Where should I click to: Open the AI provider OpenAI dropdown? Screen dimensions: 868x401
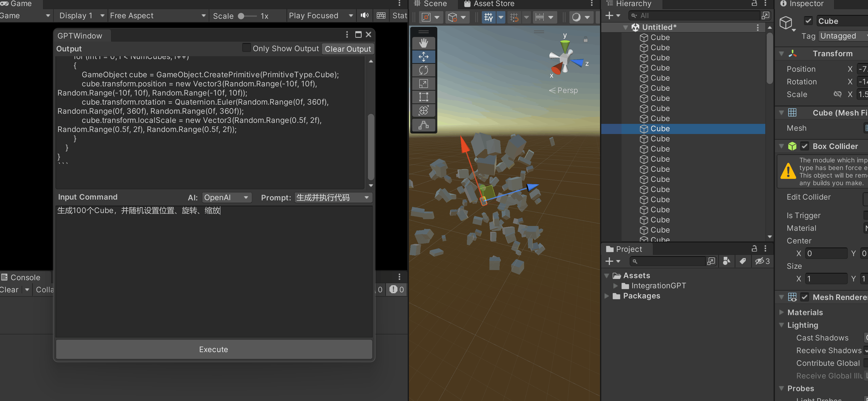click(226, 197)
